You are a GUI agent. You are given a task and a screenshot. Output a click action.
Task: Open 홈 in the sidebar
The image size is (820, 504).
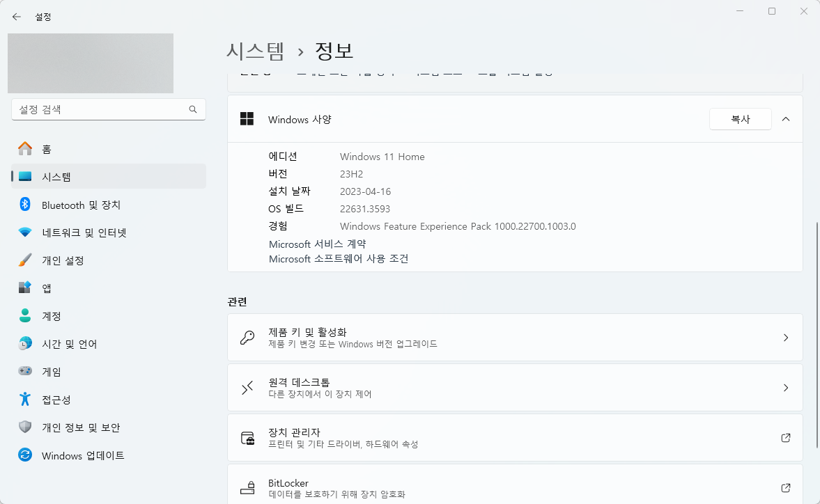[x=109, y=149]
